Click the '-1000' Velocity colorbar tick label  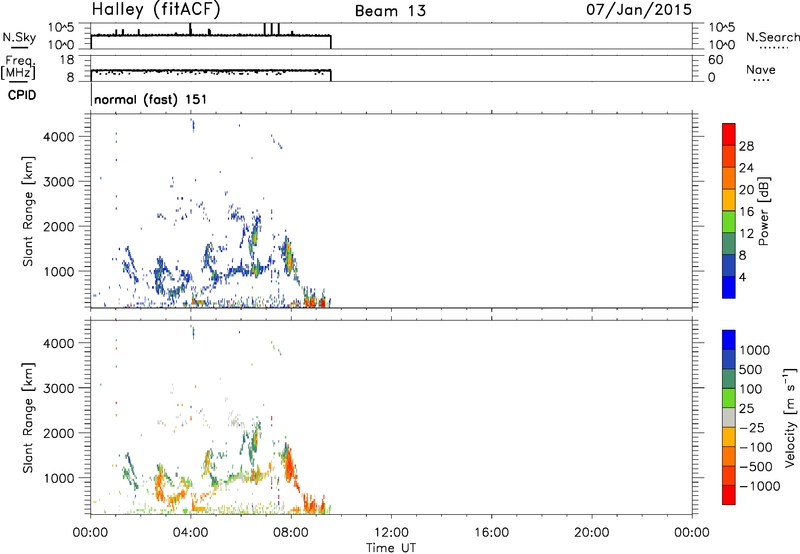759,486
